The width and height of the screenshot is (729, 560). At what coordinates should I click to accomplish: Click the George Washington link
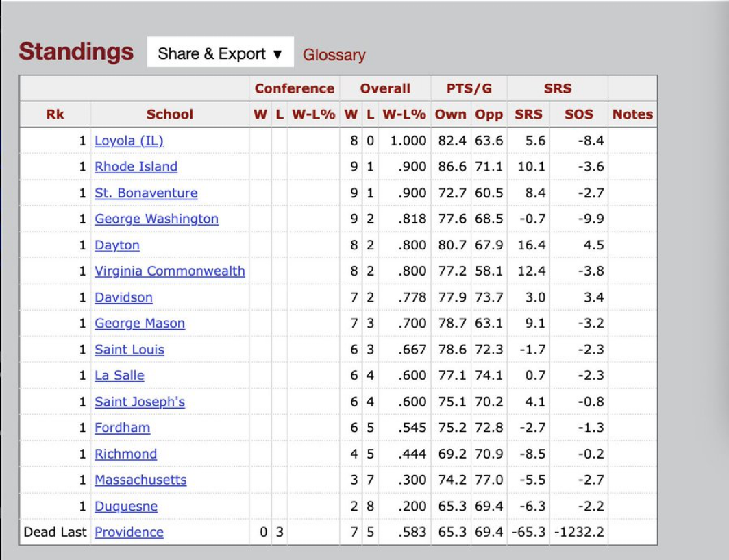(x=156, y=219)
